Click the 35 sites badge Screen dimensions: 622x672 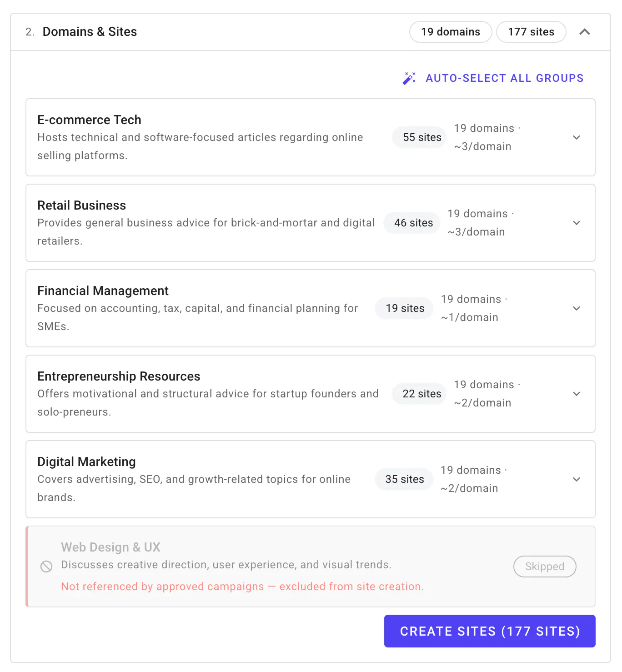[405, 479]
